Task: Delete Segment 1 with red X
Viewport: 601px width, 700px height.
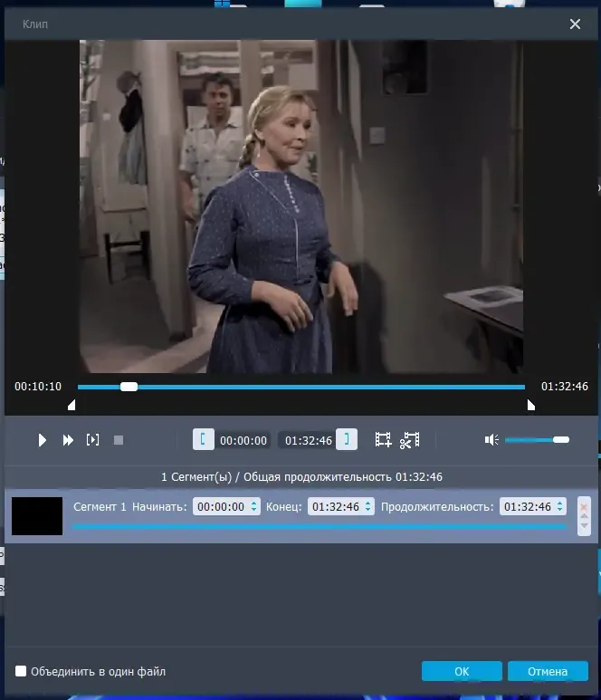Action: (x=584, y=507)
